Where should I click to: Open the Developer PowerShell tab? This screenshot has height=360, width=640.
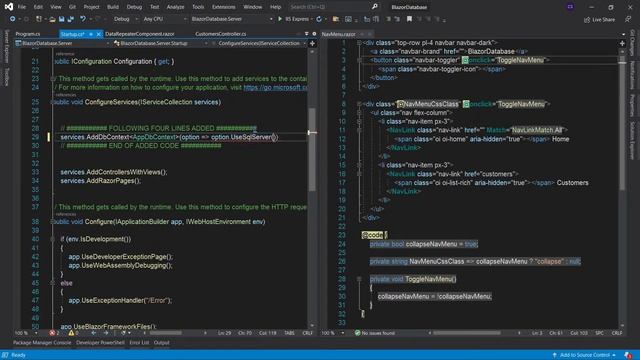pos(100,343)
